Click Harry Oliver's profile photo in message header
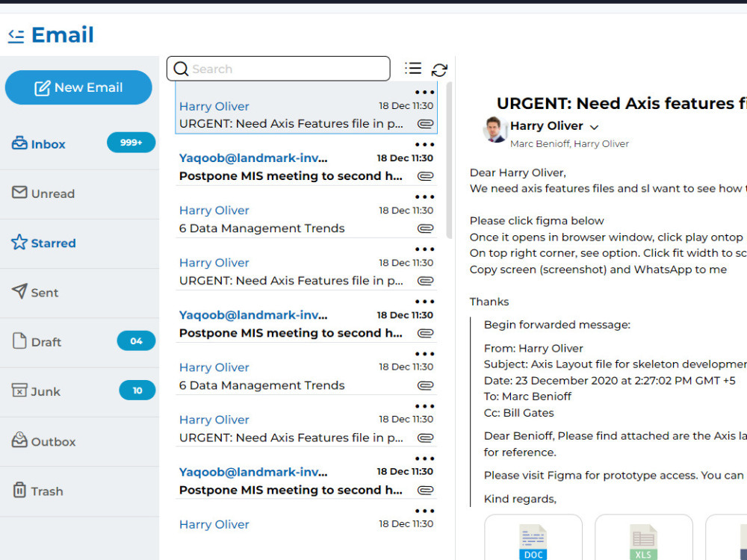Image resolution: width=747 pixels, height=560 pixels. [495, 129]
